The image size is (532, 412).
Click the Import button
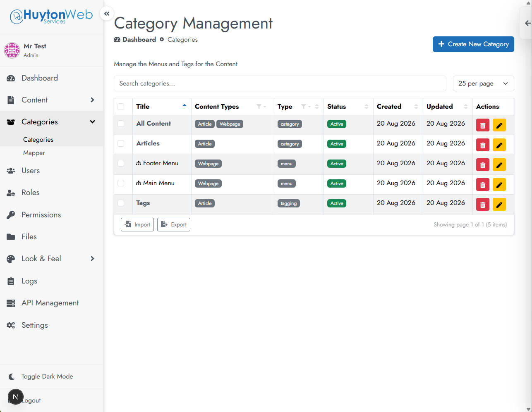point(137,225)
